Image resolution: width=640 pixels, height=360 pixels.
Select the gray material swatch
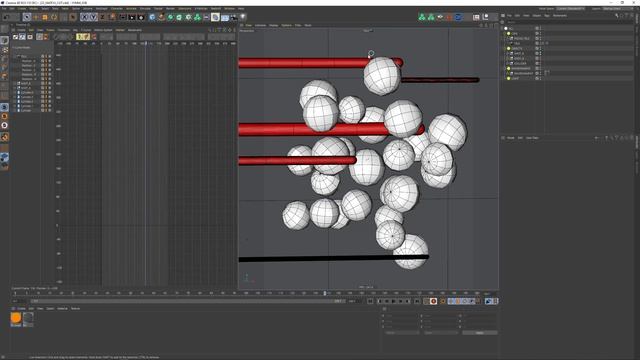(x=28, y=318)
